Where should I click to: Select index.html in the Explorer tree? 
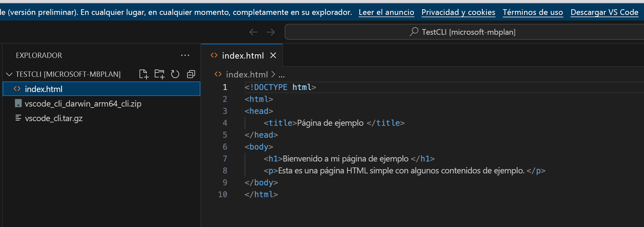101,89
